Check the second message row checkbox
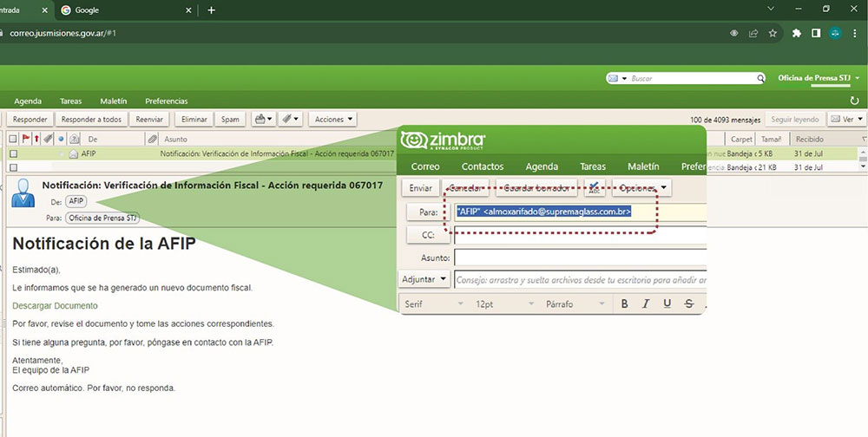 pyautogui.click(x=13, y=166)
